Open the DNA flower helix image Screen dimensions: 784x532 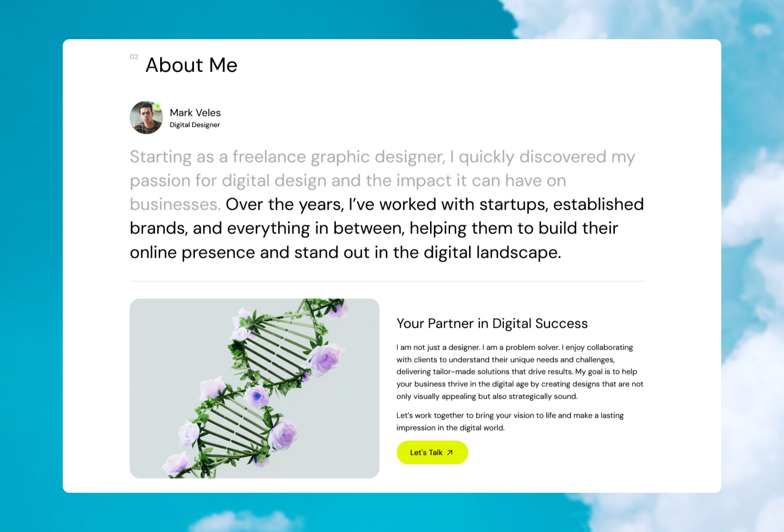pos(254,388)
